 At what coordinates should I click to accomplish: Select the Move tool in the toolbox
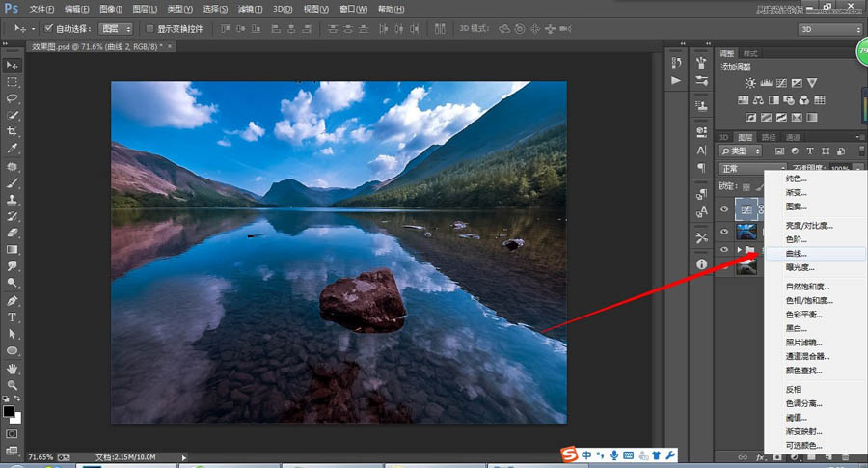pyautogui.click(x=12, y=66)
